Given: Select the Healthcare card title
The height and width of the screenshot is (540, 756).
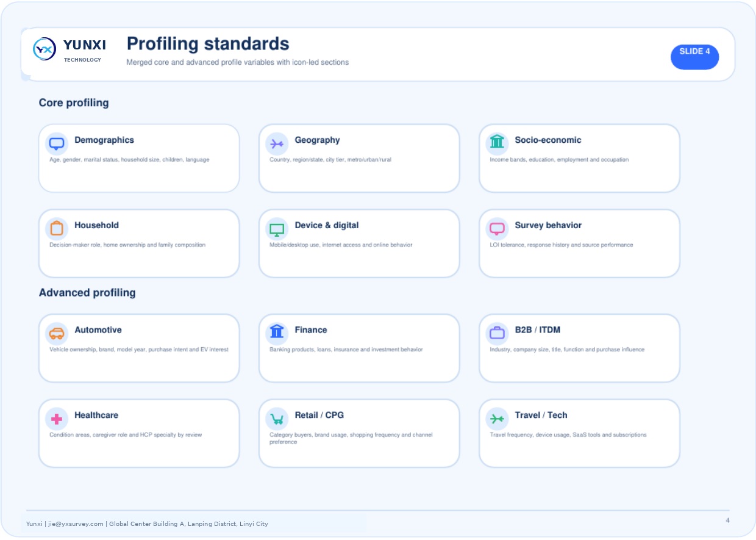Looking at the screenshot, I should (96, 415).
